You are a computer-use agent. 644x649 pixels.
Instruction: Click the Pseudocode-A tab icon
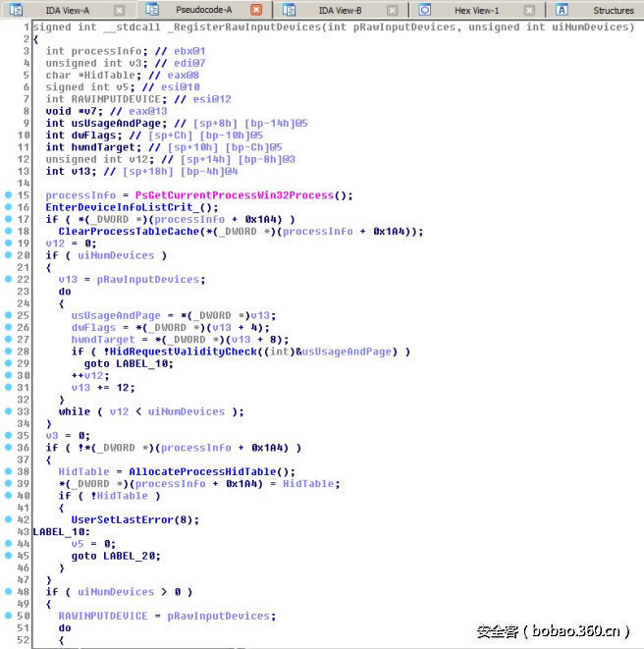[153, 10]
